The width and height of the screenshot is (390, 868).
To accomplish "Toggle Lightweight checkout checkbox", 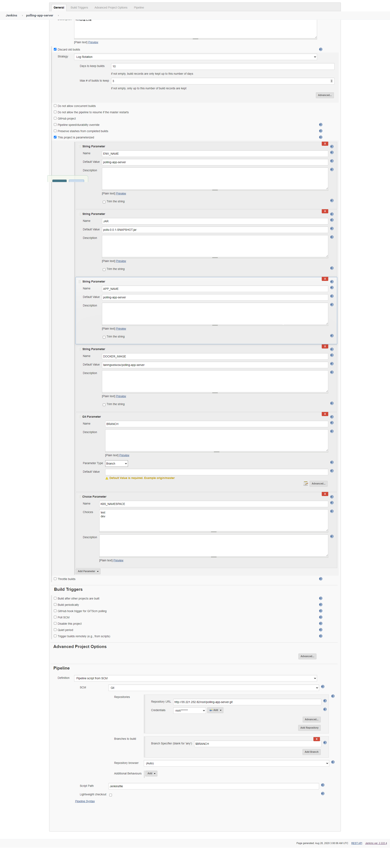I will tap(110, 795).
